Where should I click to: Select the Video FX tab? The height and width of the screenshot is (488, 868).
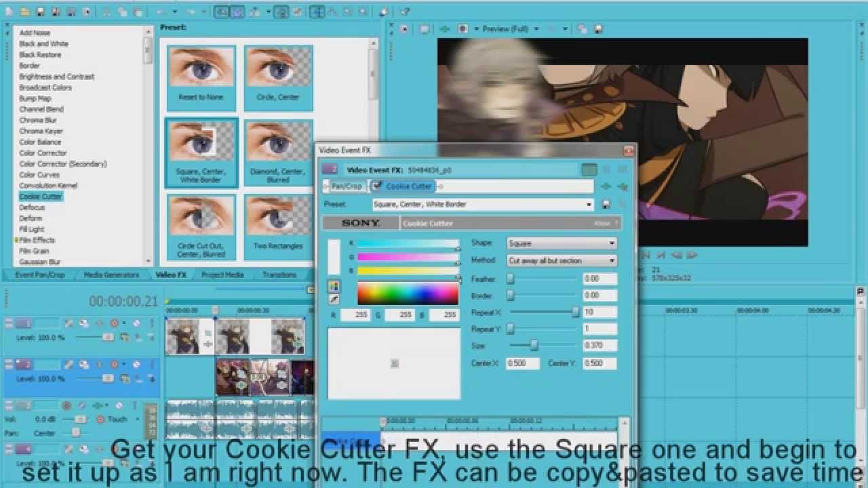171,274
